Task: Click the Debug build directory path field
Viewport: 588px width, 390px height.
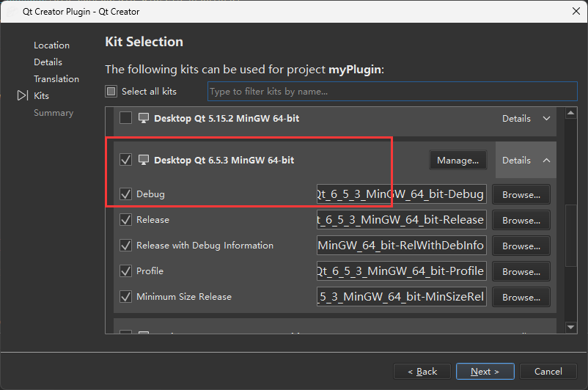Action: tap(402, 194)
